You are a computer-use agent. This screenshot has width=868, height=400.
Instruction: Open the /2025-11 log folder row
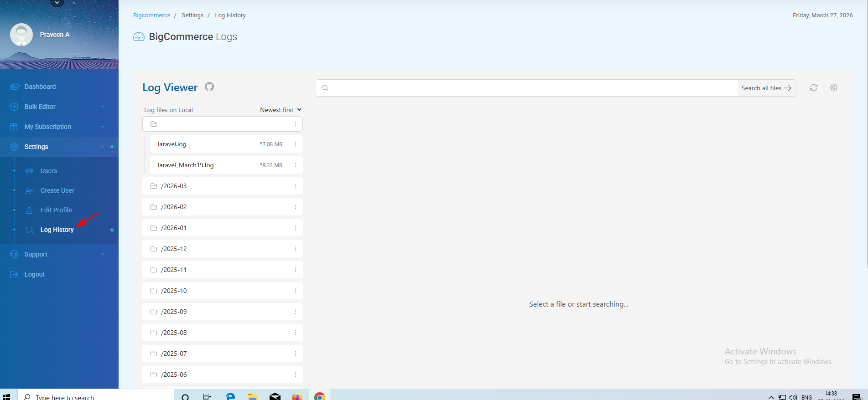223,270
